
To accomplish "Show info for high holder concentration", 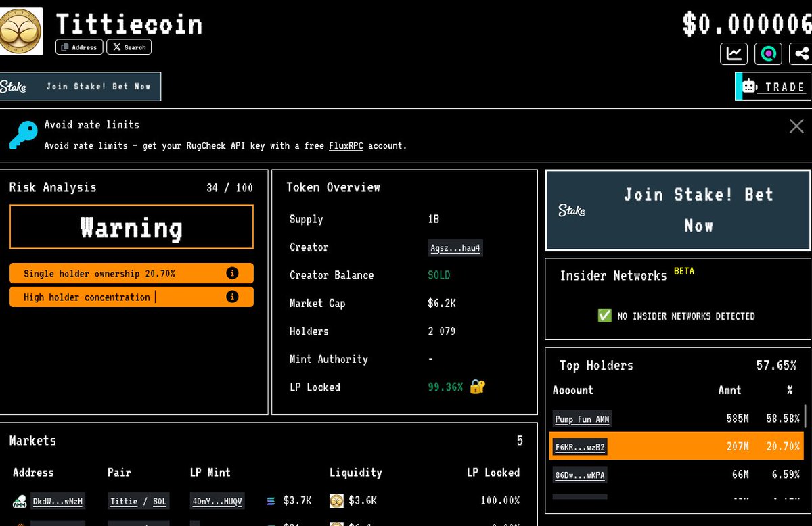I will coord(232,297).
